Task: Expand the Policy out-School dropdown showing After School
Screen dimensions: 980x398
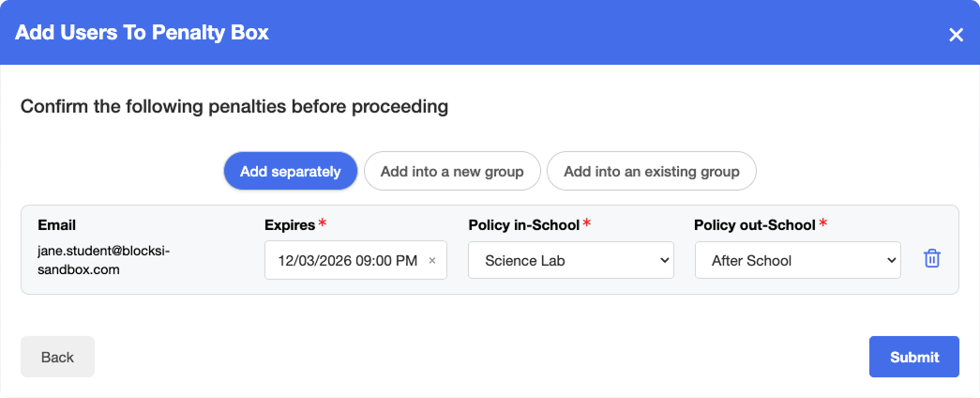Action: point(797,260)
